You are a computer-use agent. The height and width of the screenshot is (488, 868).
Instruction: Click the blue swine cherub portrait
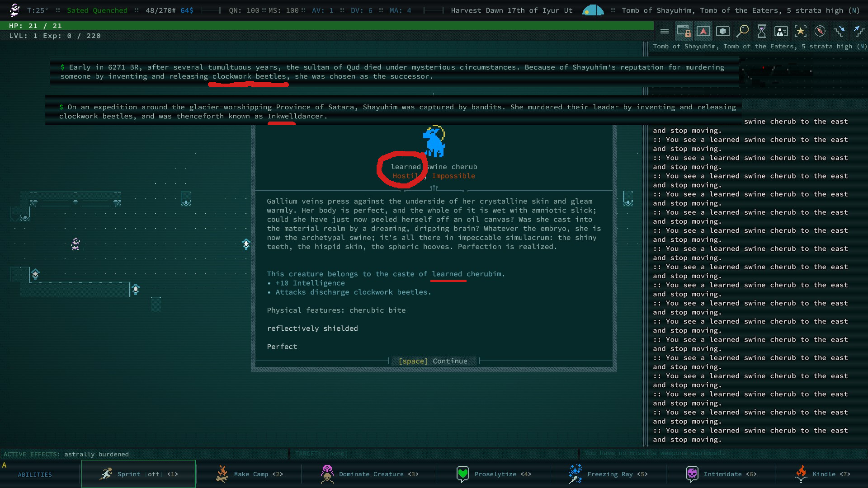click(434, 142)
